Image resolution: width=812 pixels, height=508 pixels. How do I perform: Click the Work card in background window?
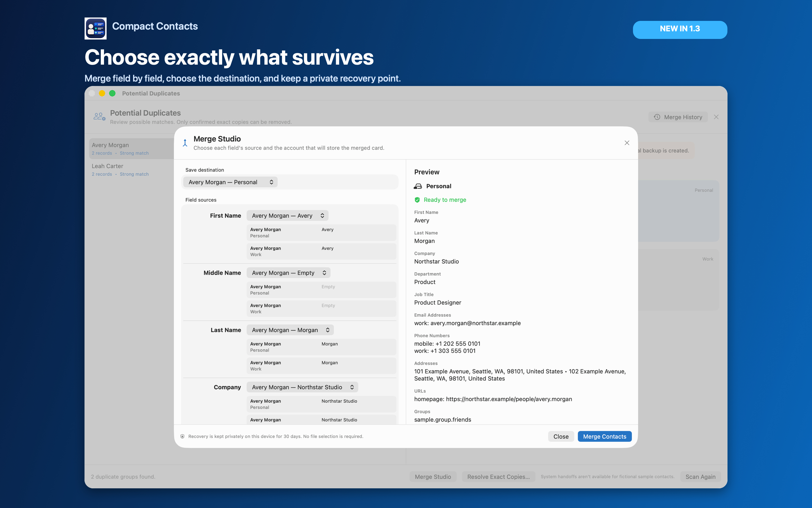coord(678,280)
